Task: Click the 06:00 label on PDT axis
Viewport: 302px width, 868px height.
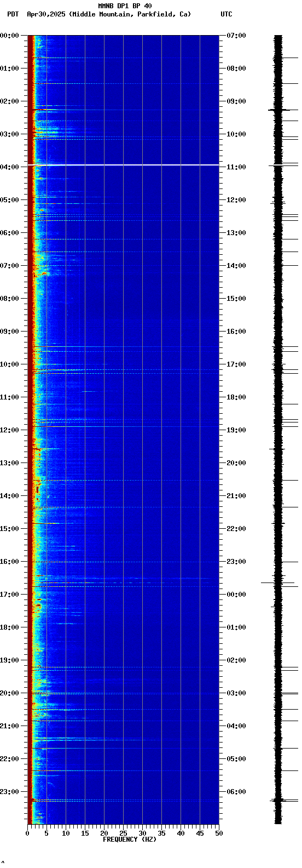Action: [10, 233]
